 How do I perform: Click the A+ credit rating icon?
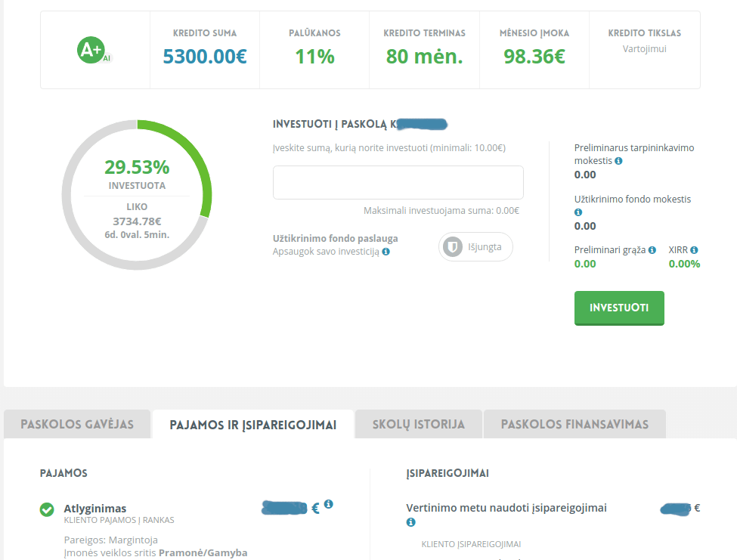click(x=92, y=50)
